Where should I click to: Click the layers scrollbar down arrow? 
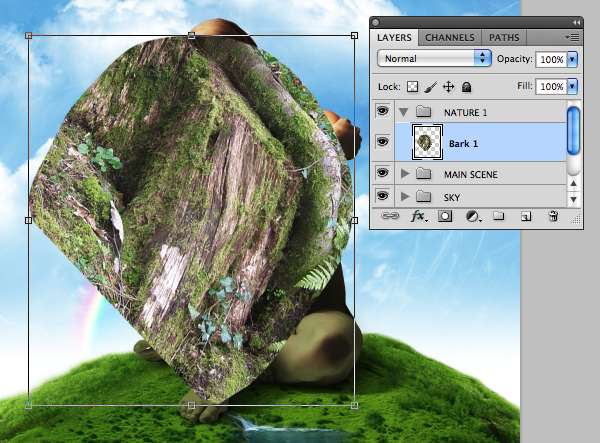click(x=573, y=199)
